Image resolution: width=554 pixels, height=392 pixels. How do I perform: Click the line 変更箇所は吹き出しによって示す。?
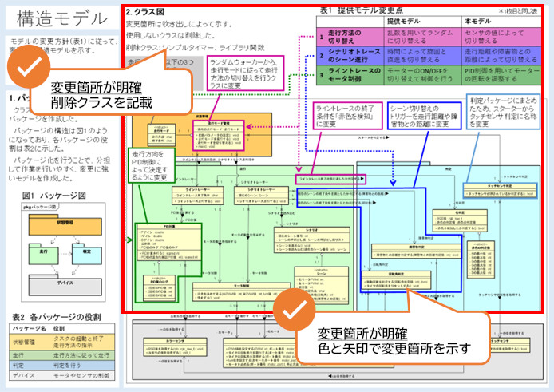click(180, 24)
